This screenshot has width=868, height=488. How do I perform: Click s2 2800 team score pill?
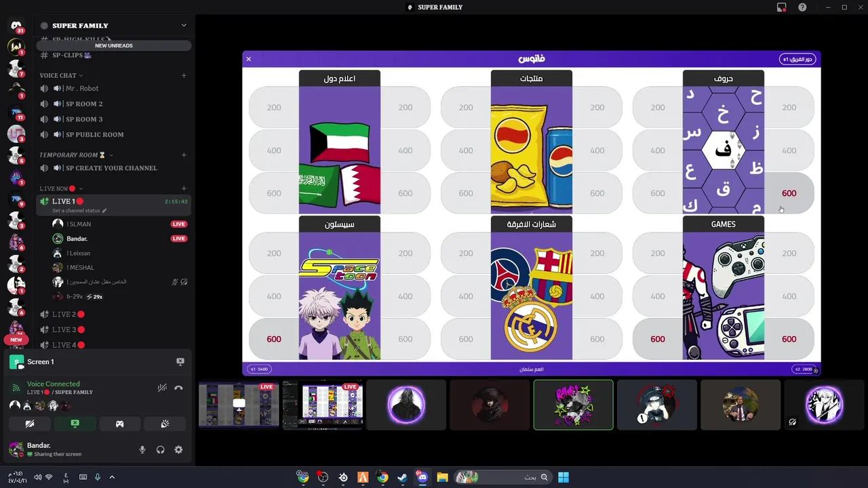803,369
